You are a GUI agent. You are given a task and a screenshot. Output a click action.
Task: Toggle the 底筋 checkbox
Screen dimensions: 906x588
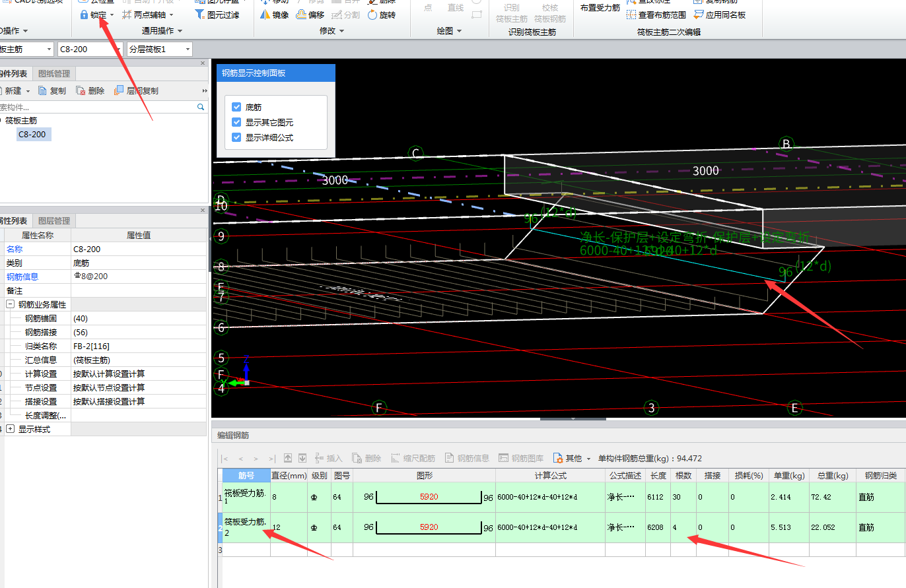(x=236, y=107)
